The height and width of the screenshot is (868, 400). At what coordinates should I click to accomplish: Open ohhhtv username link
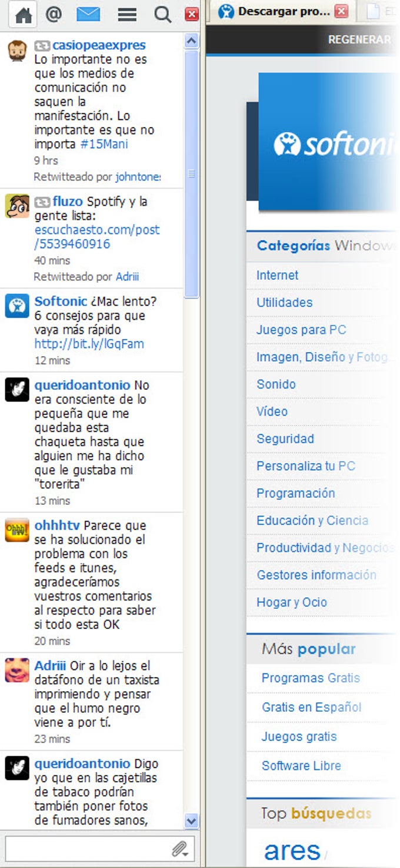pos(57,525)
